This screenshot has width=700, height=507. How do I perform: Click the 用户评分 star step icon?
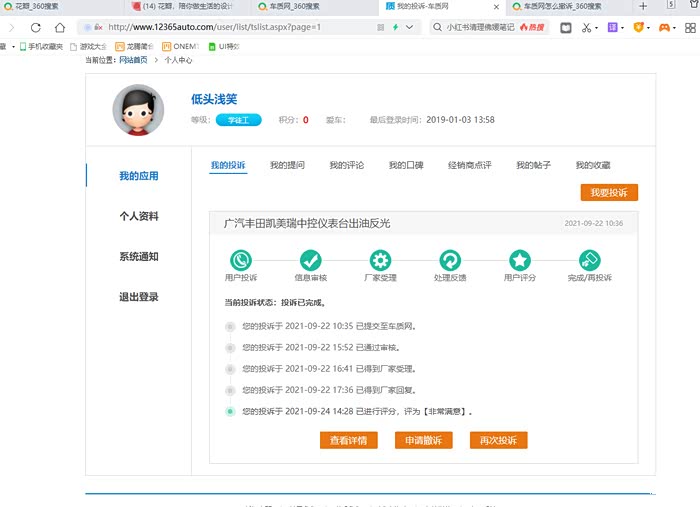pos(519,260)
